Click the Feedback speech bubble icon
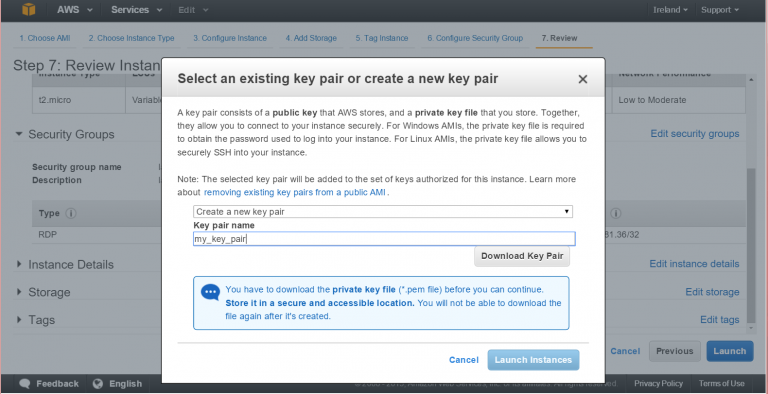This screenshot has width=768, height=394. (25, 384)
